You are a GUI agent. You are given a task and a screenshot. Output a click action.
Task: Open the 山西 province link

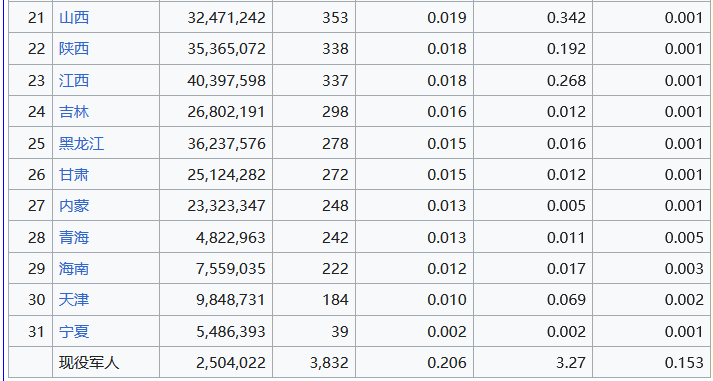(74, 18)
